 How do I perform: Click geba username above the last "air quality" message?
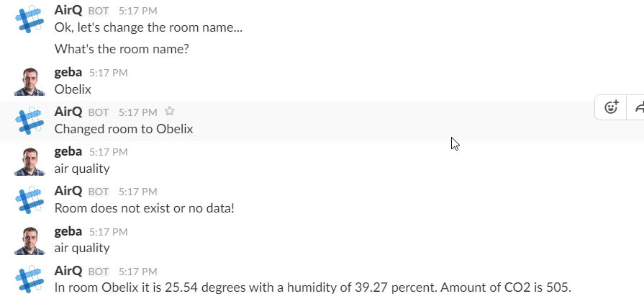tap(68, 231)
